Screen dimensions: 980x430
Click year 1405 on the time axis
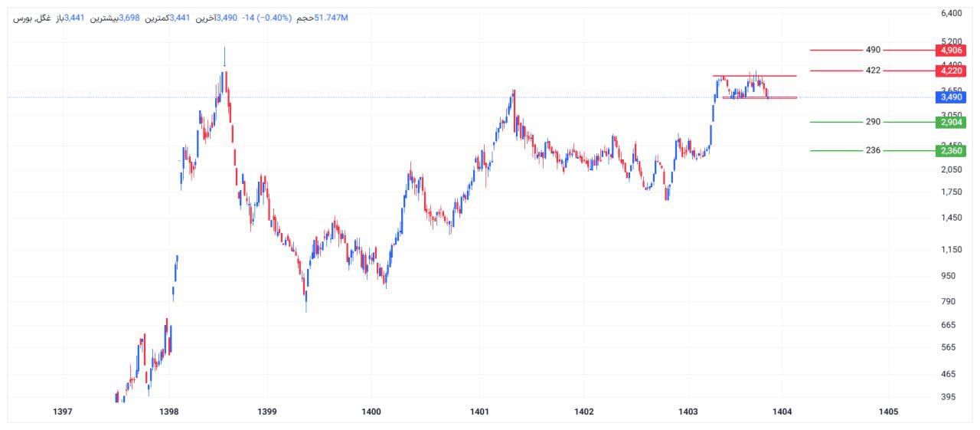coord(888,412)
